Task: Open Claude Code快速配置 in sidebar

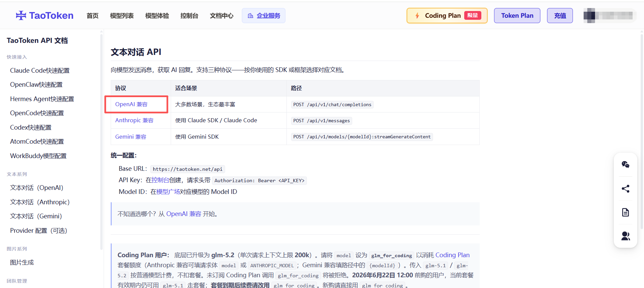Action: click(40, 71)
